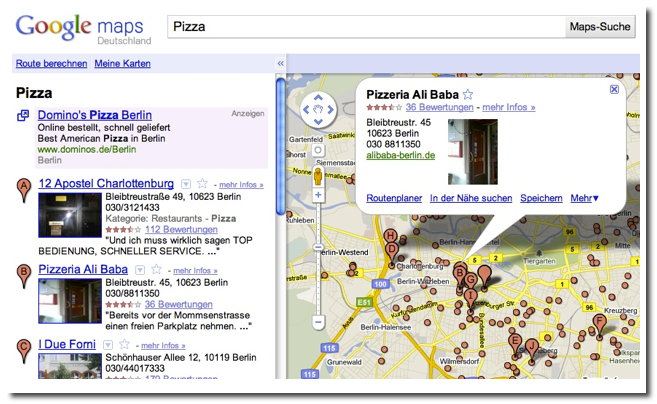This screenshot has height=404, width=657.
Task: Collapse the side panel with the double-chevron
Action: point(280,64)
